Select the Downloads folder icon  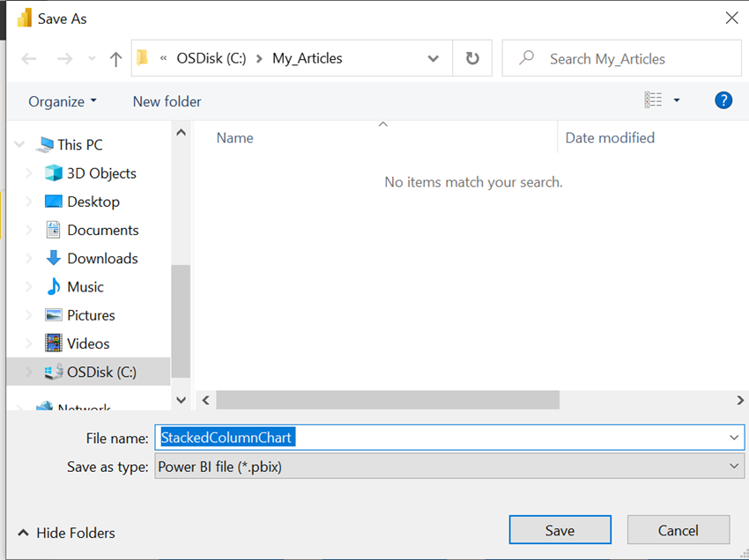click(x=52, y=258)
